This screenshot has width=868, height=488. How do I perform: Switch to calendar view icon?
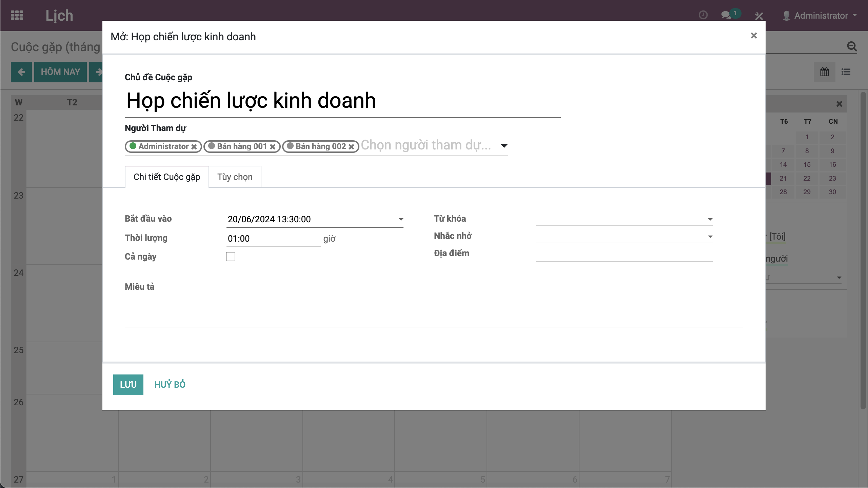(x=825, y=72)
